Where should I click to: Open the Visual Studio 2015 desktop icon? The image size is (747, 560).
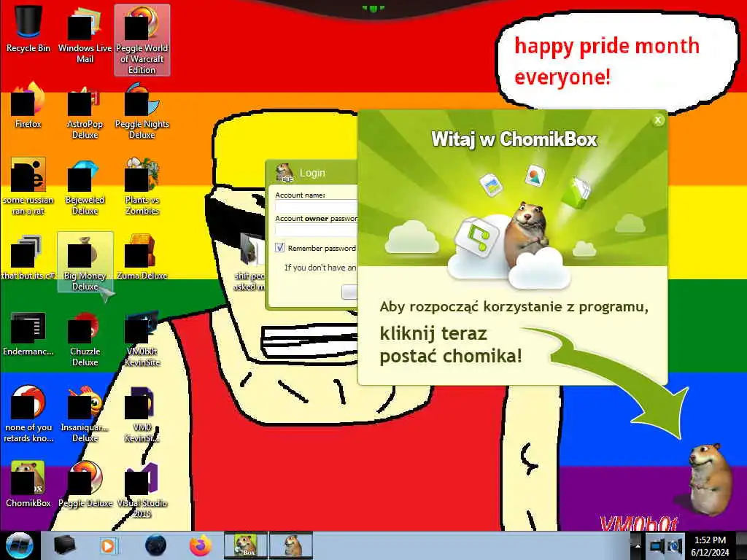[x=142, y=489]
